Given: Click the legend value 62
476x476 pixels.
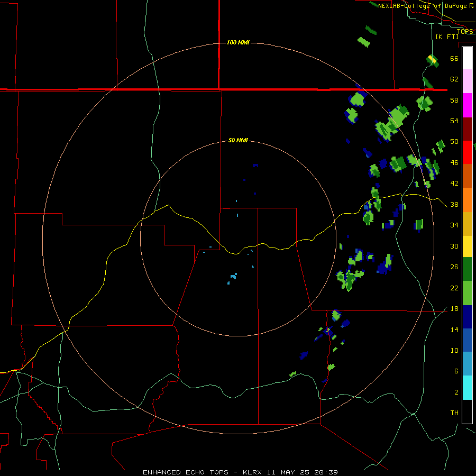Looking at the screenshot, I should tap(454, 79).
